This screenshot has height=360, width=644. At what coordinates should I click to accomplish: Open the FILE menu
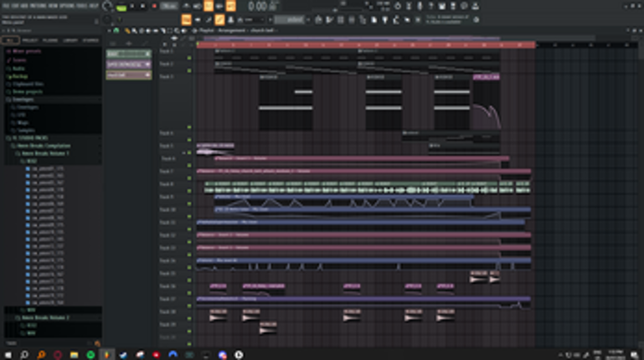[x=6, y=6]
